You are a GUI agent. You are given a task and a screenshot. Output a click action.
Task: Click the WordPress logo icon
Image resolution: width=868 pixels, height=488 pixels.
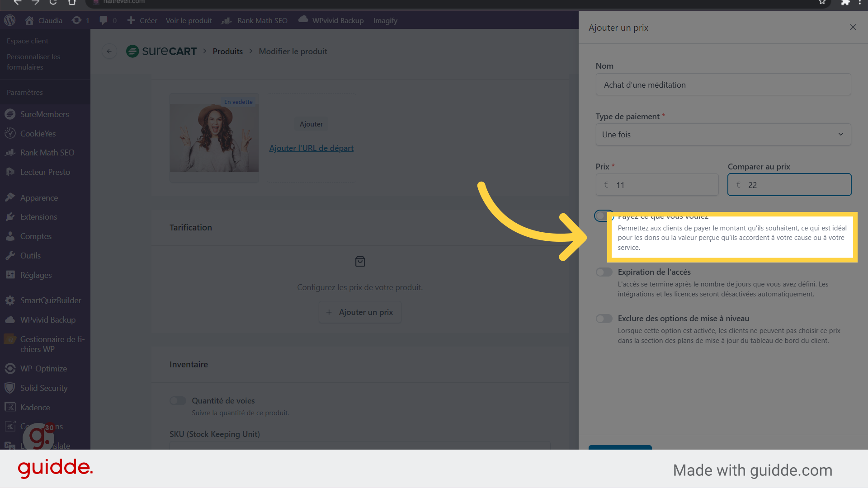click(x=9, y=20)
